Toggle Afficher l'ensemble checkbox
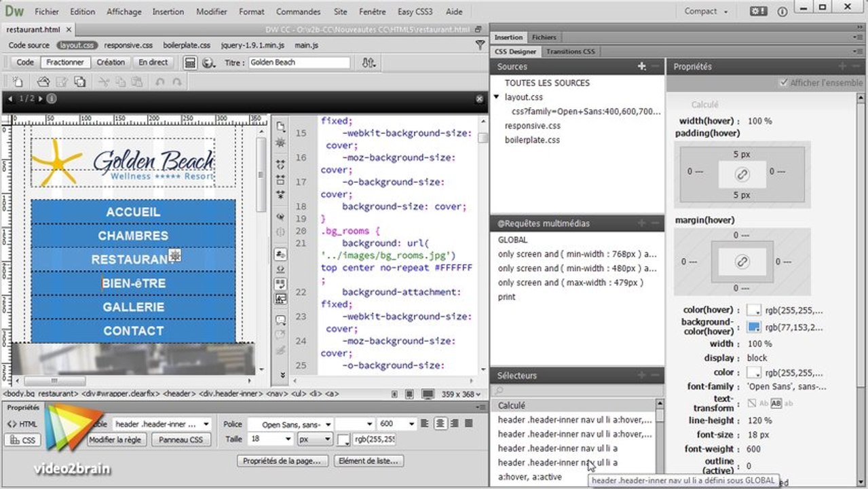Image resolution: width=868 pixels, height=489 pixels. (x=785, y=83)
